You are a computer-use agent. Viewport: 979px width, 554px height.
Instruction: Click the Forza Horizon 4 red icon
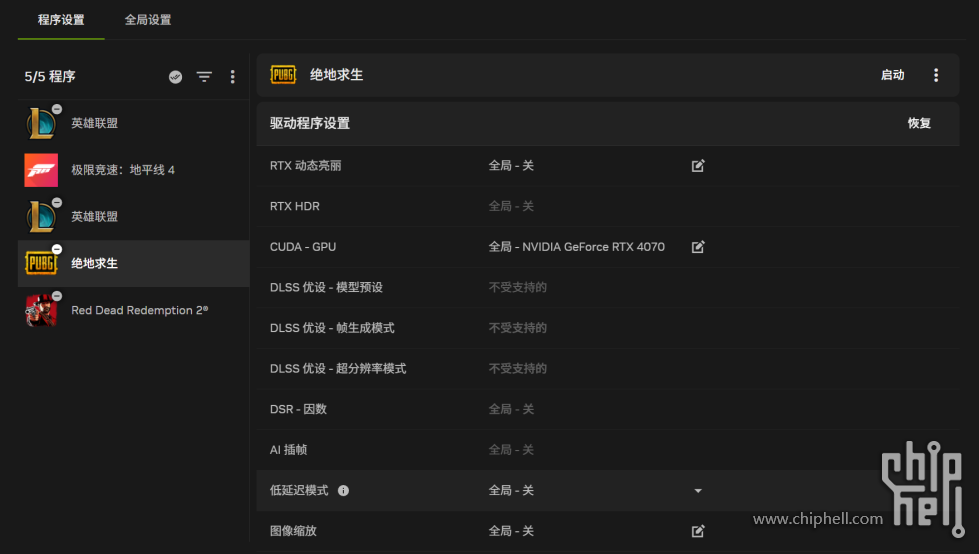(x=41, y=170)
